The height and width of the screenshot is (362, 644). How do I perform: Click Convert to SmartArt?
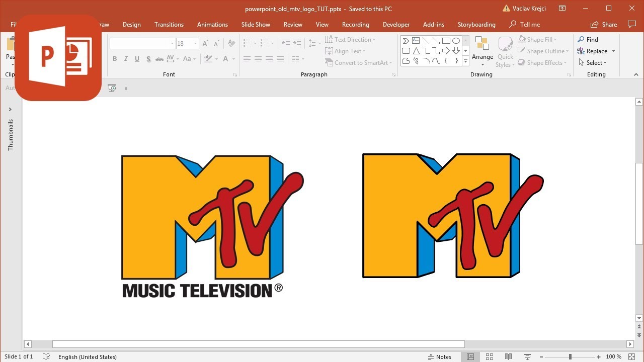point(359,63)
